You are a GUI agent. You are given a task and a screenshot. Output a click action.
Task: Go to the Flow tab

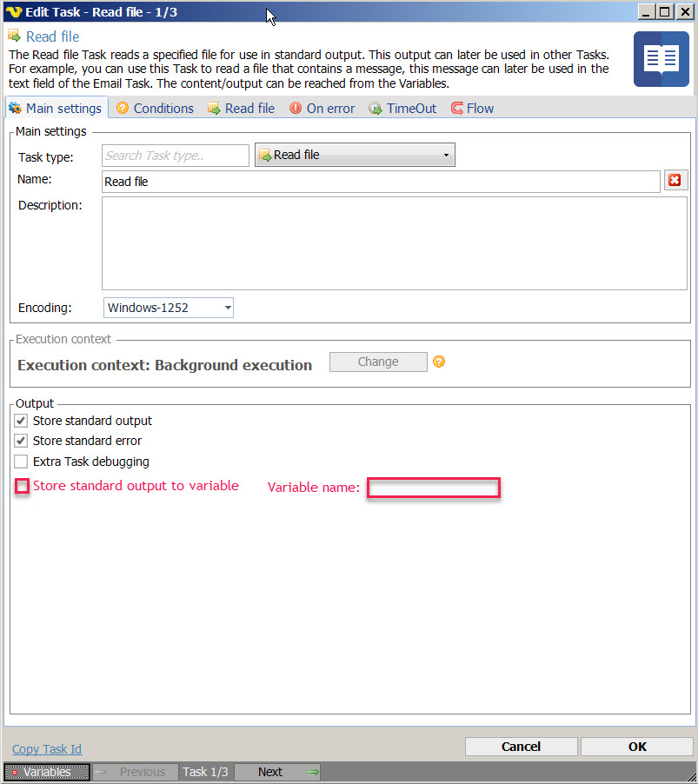click(x=472, y=109)
